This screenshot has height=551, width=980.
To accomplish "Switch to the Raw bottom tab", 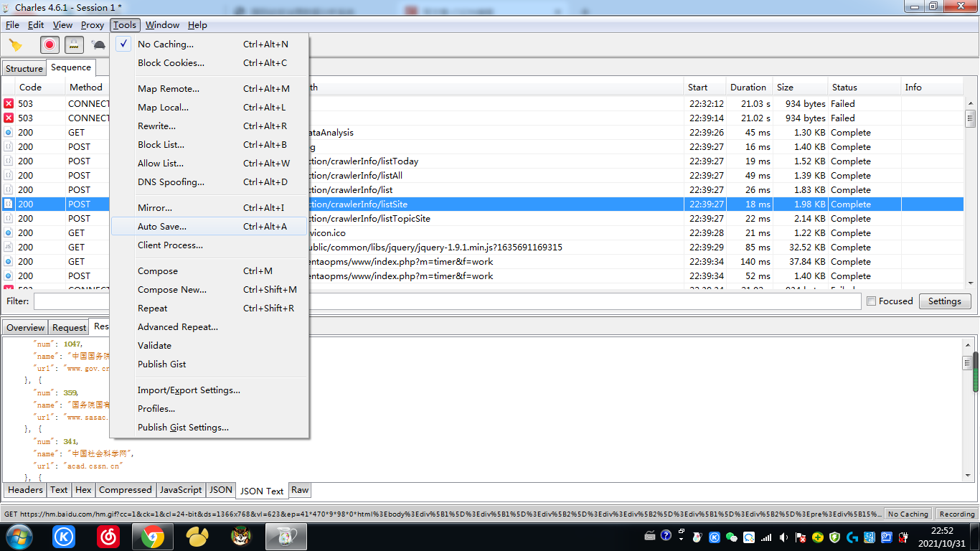I will click(x=300, y=491).
